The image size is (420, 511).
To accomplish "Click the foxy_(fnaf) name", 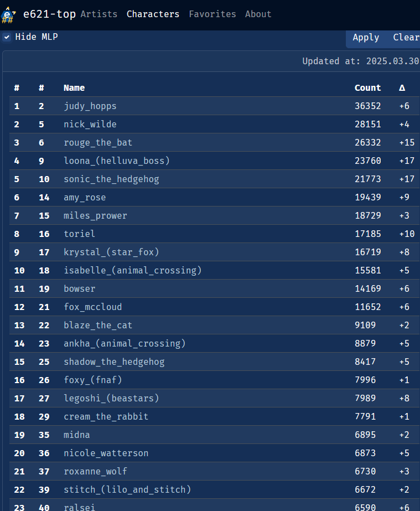I will tap(92, 380).
